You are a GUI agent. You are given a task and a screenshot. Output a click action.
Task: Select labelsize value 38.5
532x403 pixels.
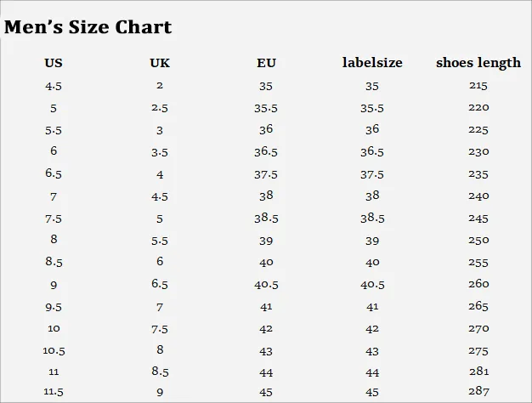tap(372, 218)
